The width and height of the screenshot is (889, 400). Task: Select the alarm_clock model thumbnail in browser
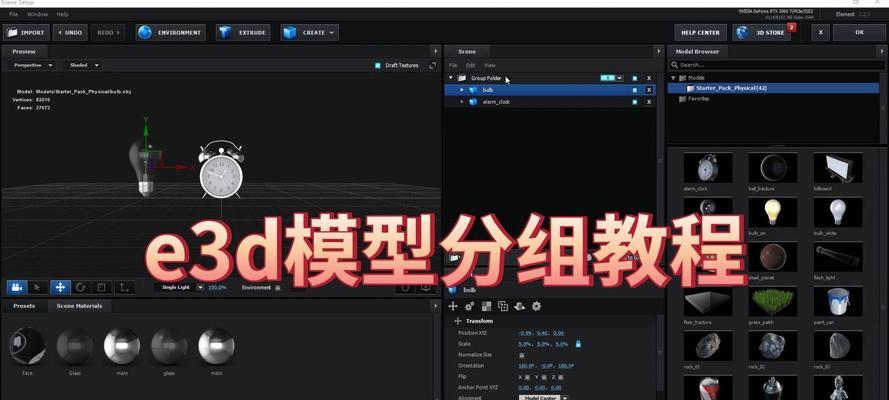click(x=708, y=168)
